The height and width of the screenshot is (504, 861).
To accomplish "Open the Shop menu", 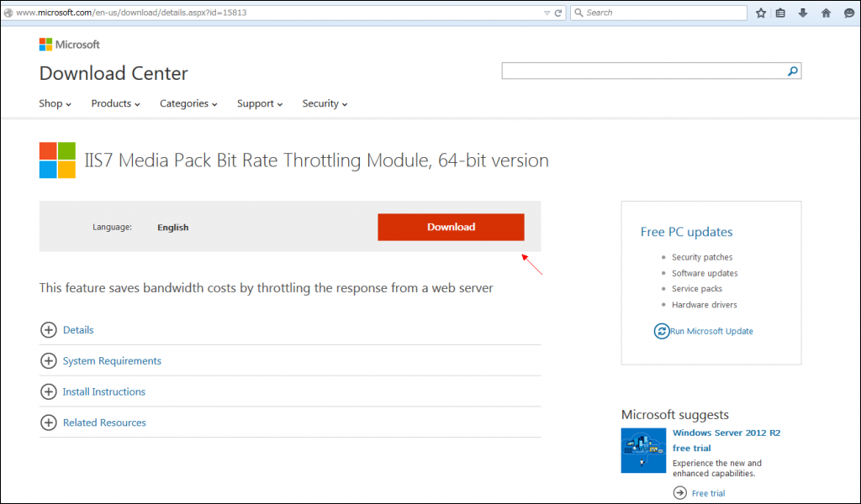I will click(55, 103).
